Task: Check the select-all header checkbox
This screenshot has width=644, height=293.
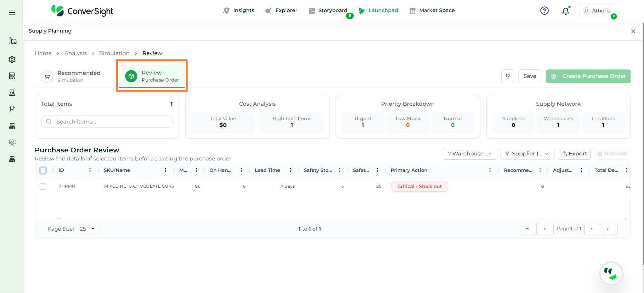Action: point(43,170)
